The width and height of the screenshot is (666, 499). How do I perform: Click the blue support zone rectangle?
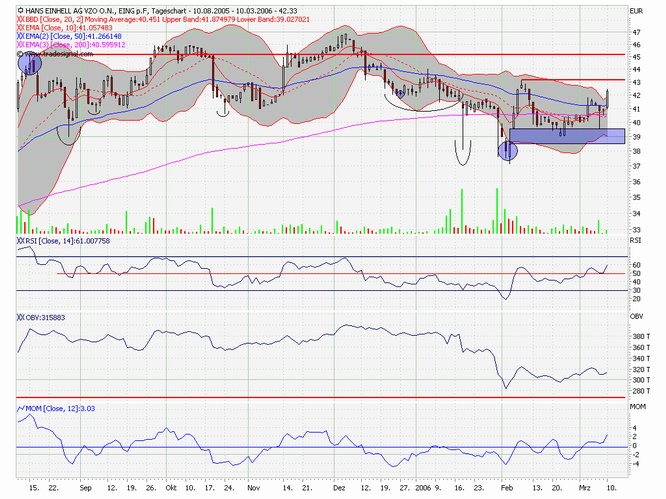(566, 135)
